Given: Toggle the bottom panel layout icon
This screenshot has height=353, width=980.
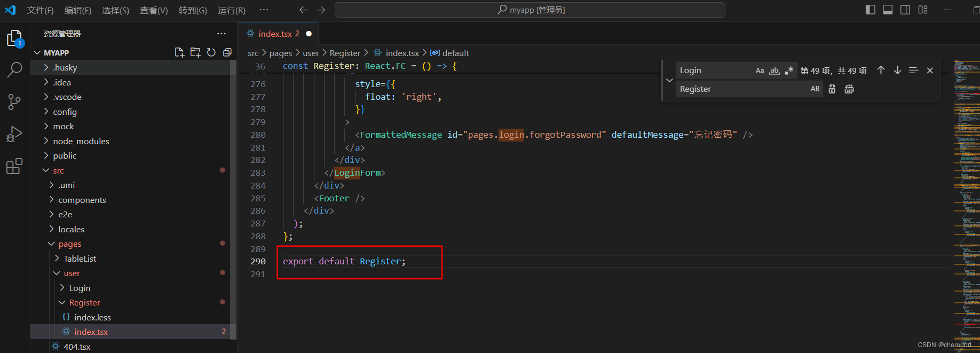Looking at the screenshot, I should [x=888, y=10].
